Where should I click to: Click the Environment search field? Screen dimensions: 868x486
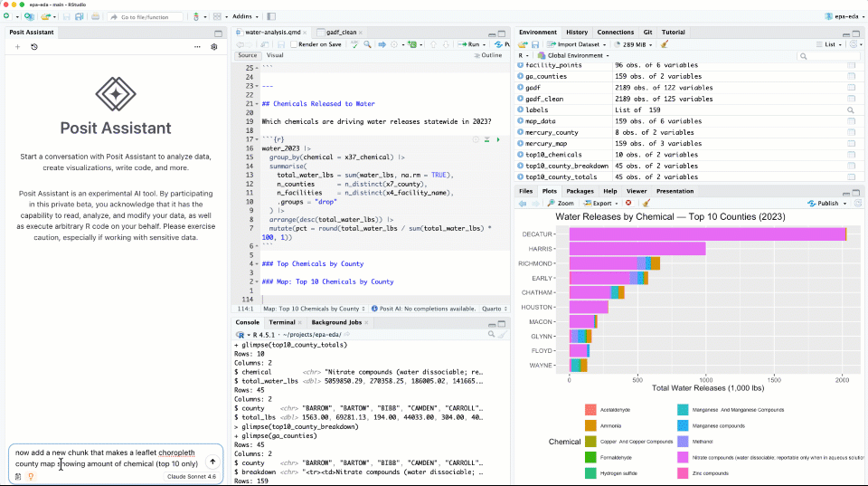[x=829, y=56]
